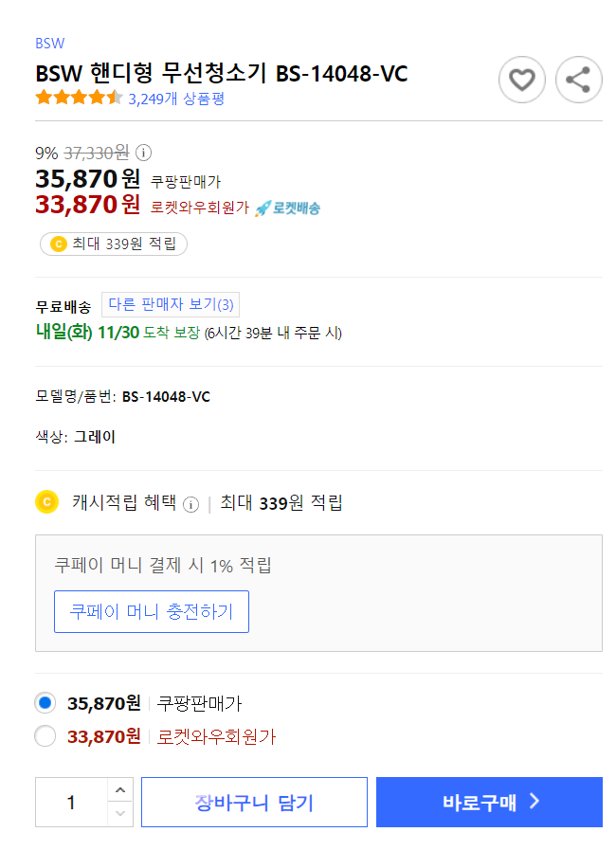Click 쿠페이 머니 충전하기 button
Viewport: 616px width, 850px height.
152,611
